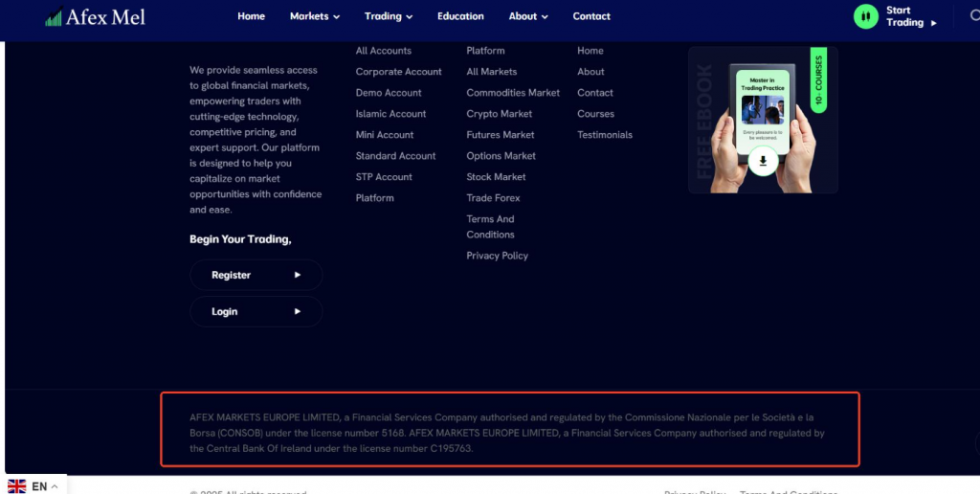Viewport: 980px width, 494px height.
Task: Open the Crypto Market link
Action: pos(499,114)
